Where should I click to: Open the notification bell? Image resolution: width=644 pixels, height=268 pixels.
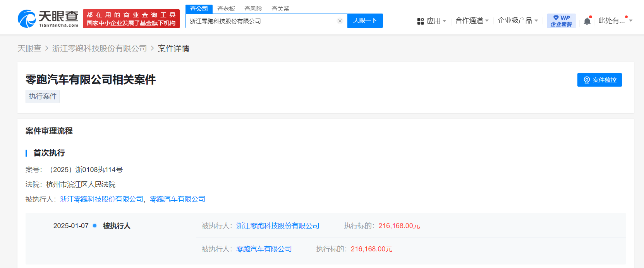(587, 21)
